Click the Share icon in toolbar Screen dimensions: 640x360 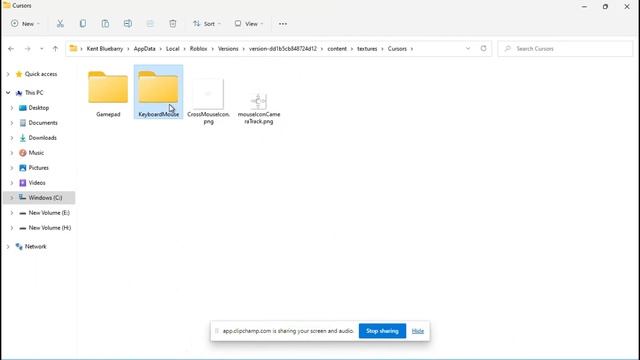pos(150,24)
